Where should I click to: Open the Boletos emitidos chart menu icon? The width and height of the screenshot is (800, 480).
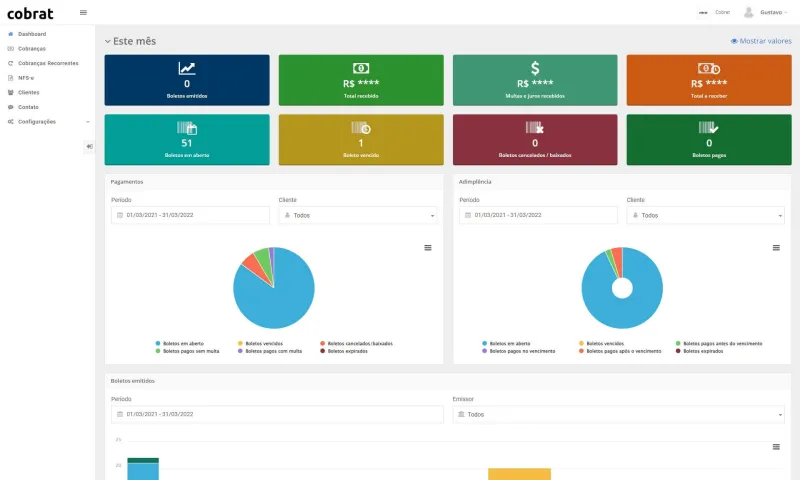tap(776, 447)
